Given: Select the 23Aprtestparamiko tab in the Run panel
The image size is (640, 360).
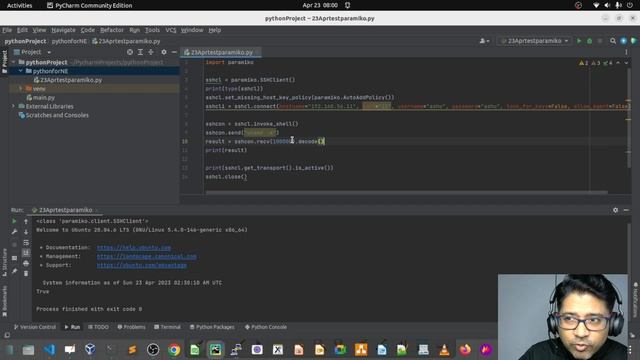Looking at the screenshot, I should click(65, 210).
